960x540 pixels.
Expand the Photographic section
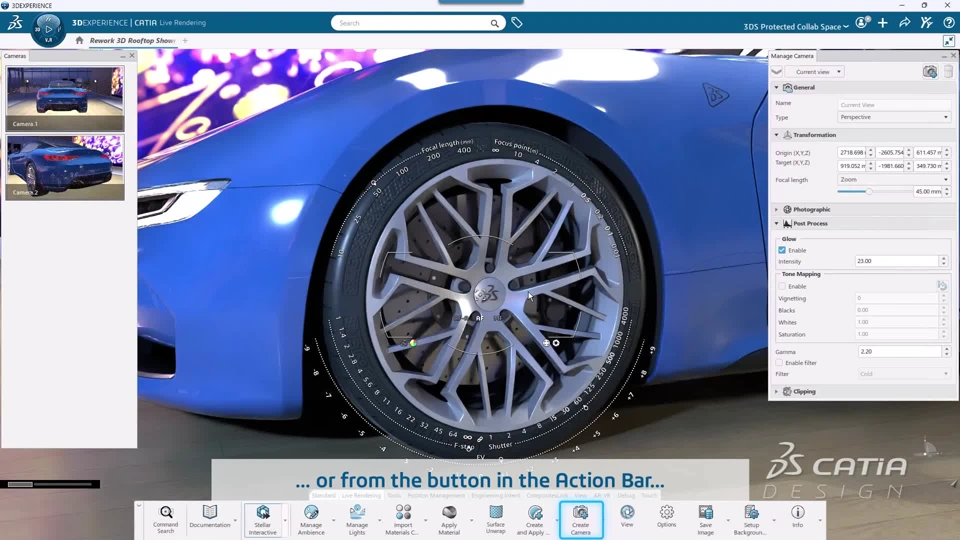click(776, 209)
